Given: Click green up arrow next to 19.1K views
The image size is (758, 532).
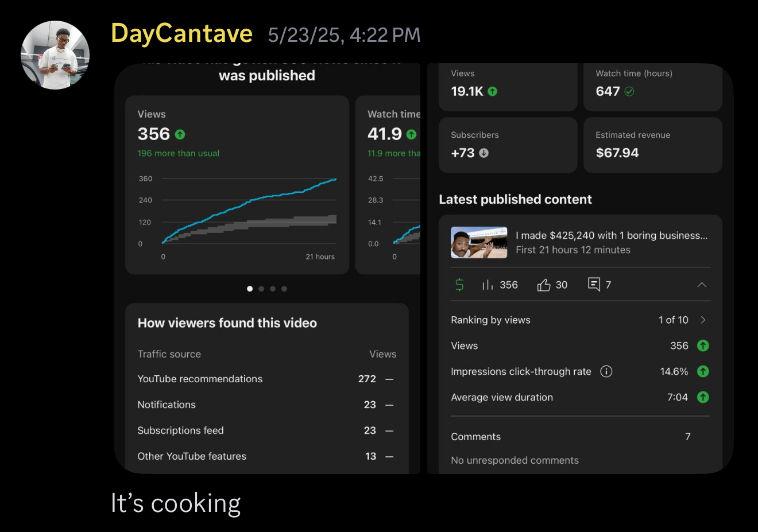Looking at the screenshot, I should pos(492,91).
